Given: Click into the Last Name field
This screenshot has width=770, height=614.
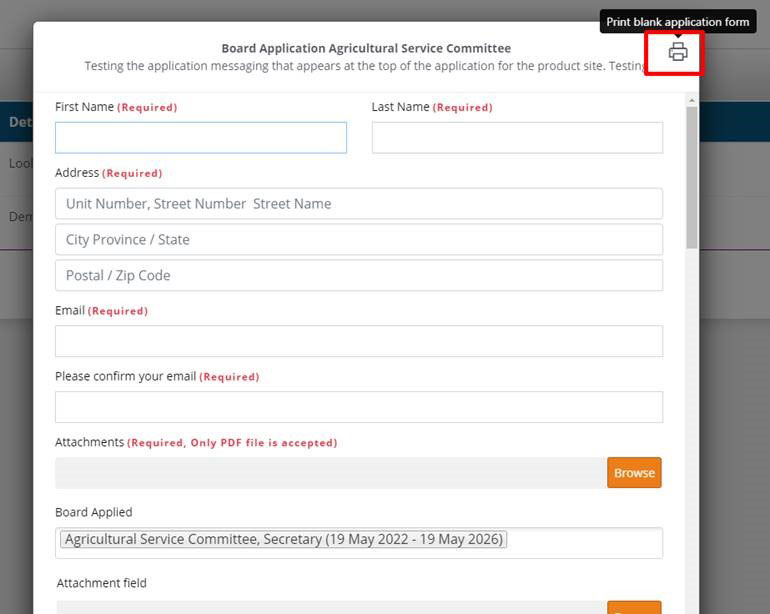Looking at the screenshot, I should point(517,138).
